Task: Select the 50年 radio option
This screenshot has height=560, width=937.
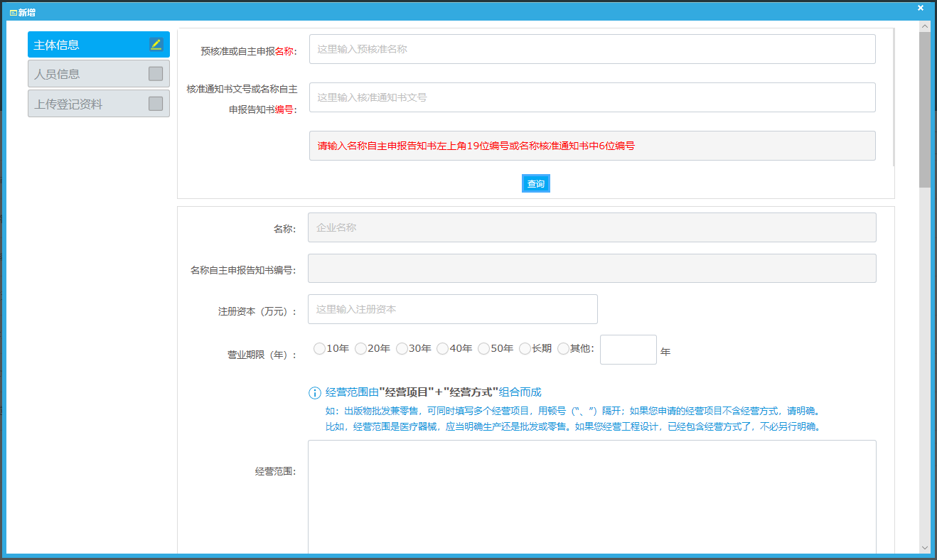Action: tap(483, 349)
